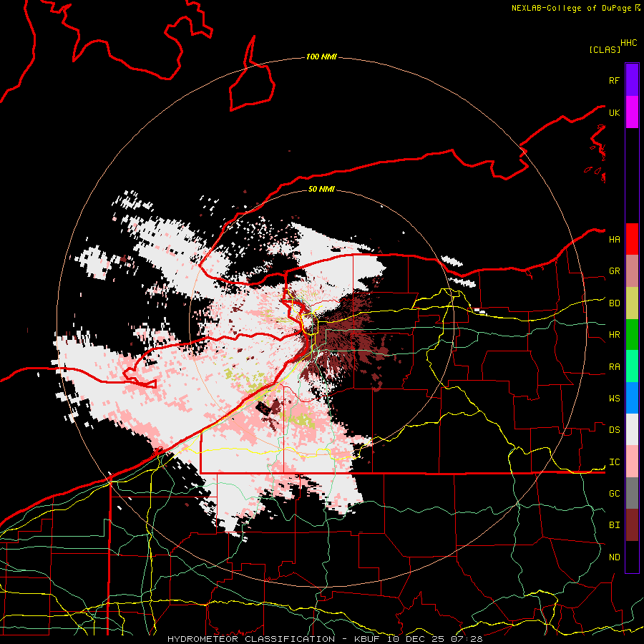This screenshot has height=644, width=644.
Task: Click the HR green legend swatch
Action: pyautogui.click(x=632, y=335)
